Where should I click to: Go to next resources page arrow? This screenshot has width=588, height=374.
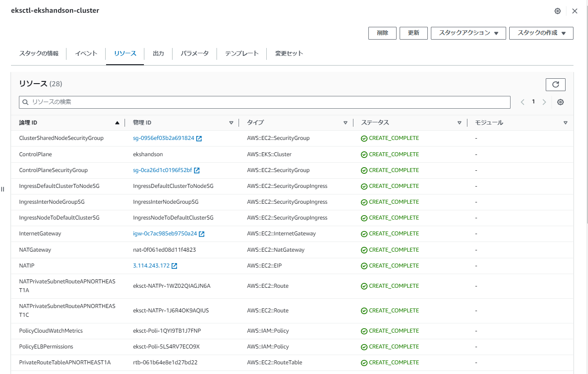tap(544, 102)
